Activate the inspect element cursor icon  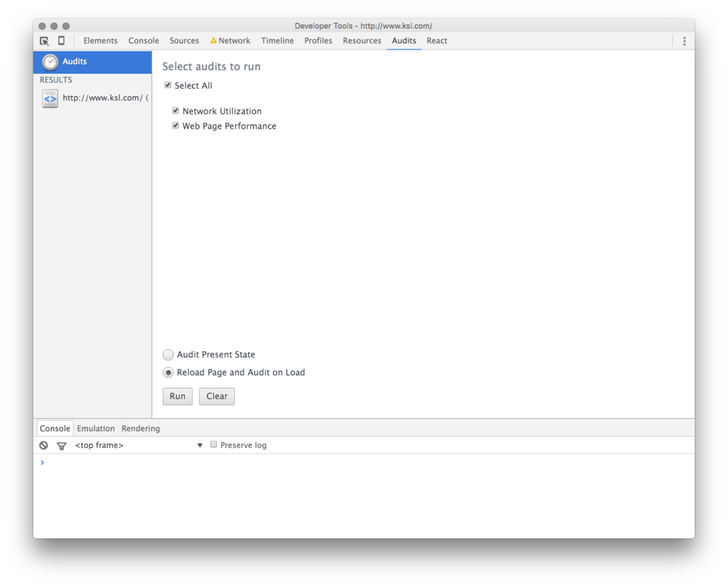[x=44, y=41]
